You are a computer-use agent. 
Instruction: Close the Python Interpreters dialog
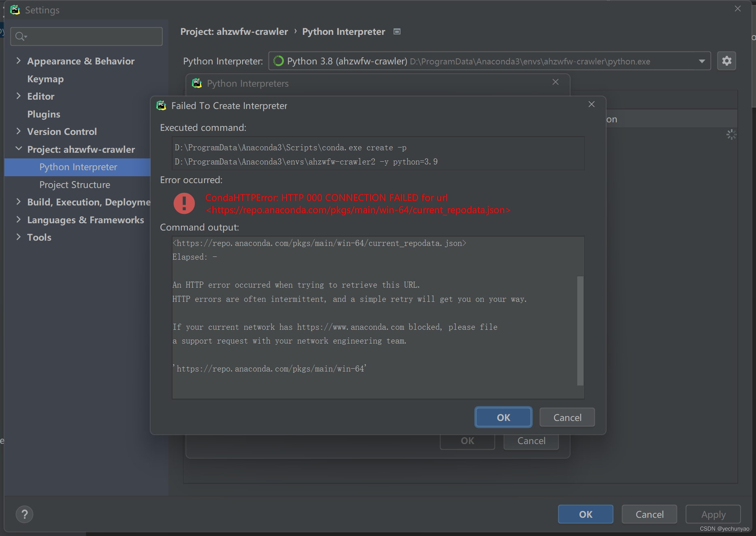coord(555,82)
